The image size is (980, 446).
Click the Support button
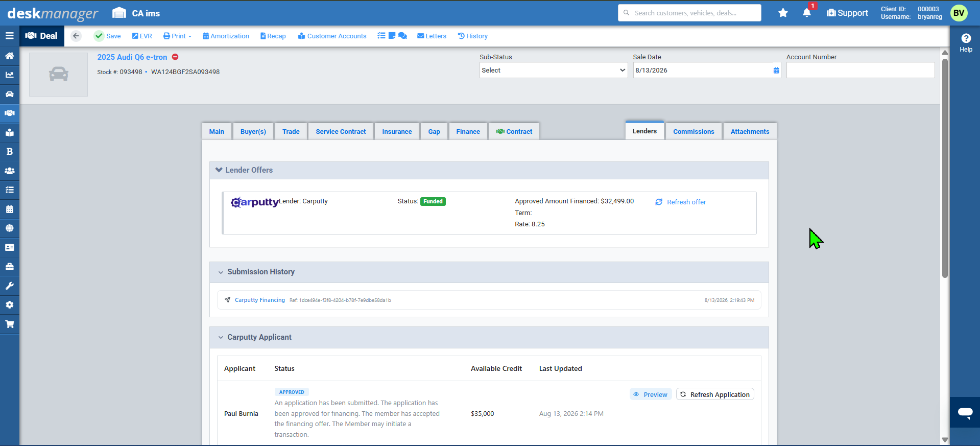tap(847, 13)
